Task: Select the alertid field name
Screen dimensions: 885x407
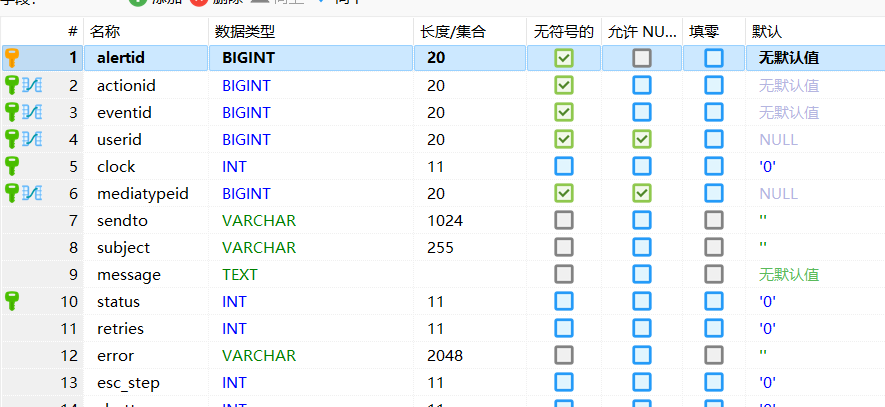Action: [121, 58]
